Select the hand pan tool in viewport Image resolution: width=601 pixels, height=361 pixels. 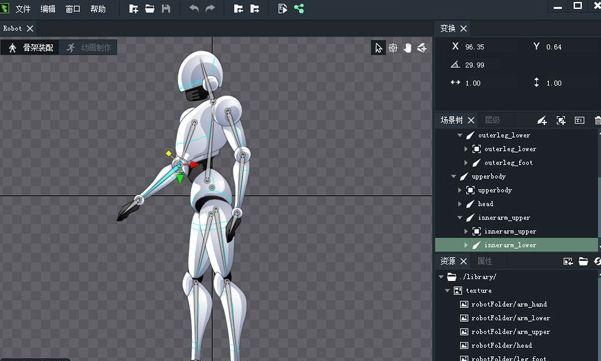click(407, 48)
